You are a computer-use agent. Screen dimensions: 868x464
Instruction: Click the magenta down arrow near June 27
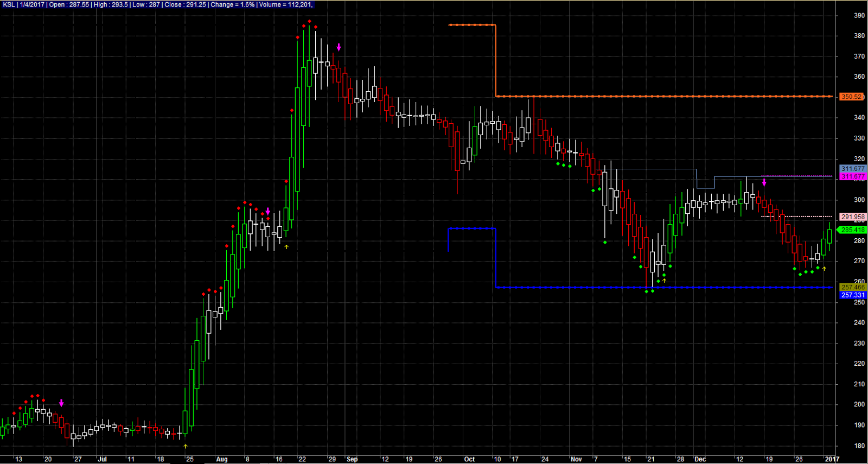61,403
